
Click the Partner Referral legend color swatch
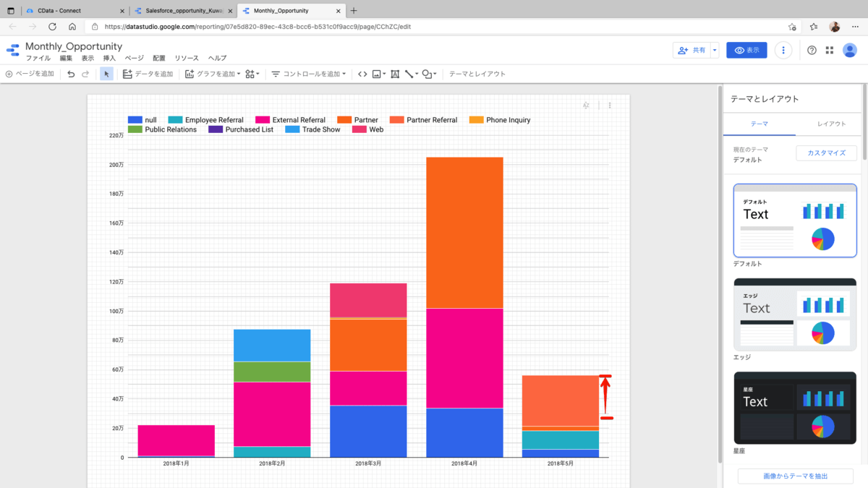[x=396, y=120]
